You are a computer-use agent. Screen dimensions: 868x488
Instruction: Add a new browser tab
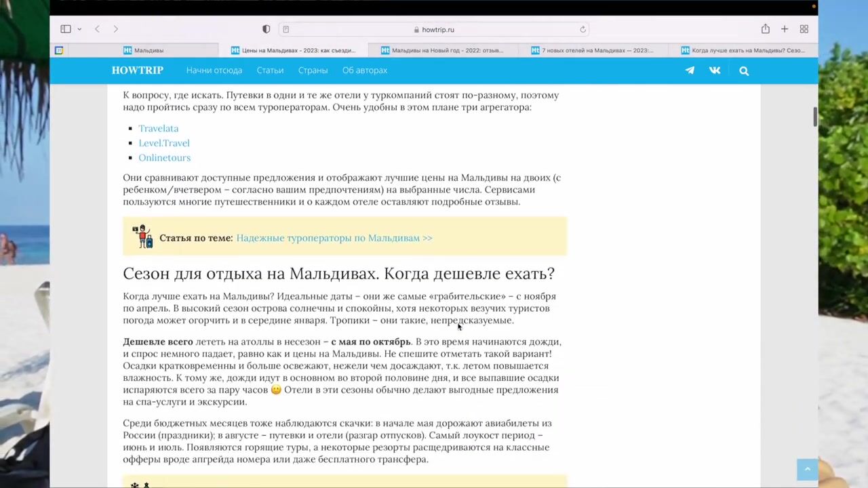tap(785, 29)
